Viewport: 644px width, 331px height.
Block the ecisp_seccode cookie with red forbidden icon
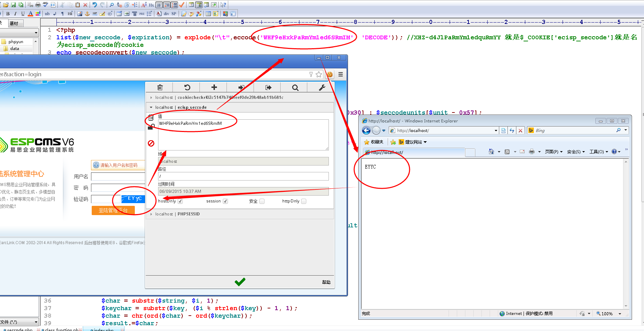[151, 143]
